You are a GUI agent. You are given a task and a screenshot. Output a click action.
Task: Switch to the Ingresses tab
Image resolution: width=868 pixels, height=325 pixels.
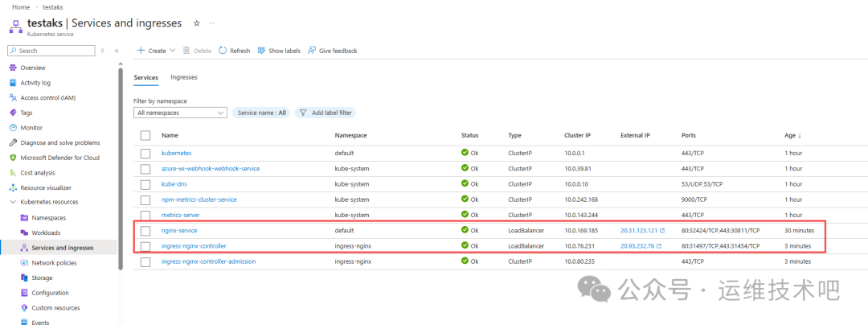click(x=184, y=77)
